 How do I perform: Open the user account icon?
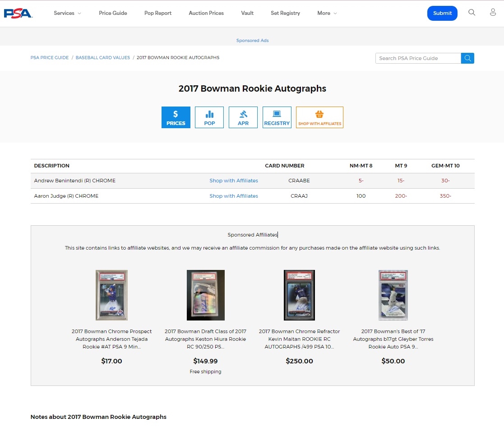(x=493, y=13)
